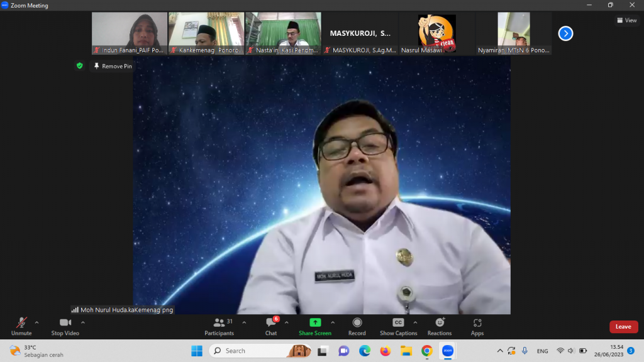The image size is (644, 362).
Task: Expand audio options arrow next to Unmute
Action: pyautogui.click(x=36, y=322)
